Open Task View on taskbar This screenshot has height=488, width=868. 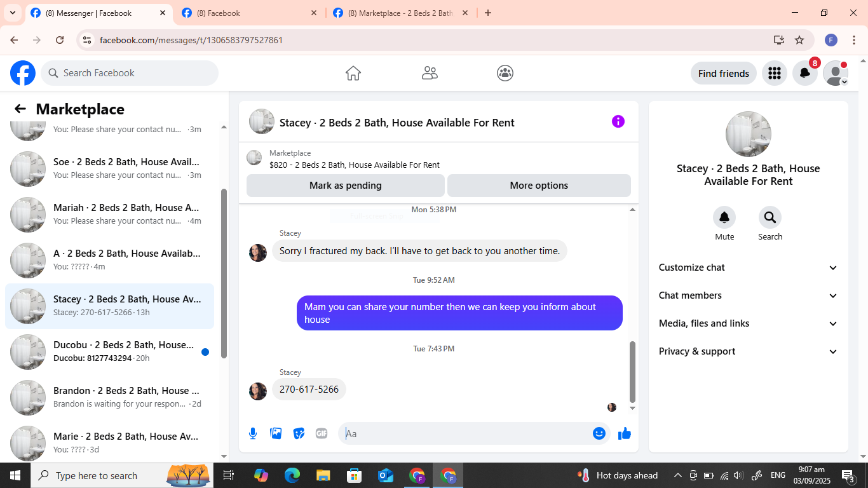click(229, 475)
